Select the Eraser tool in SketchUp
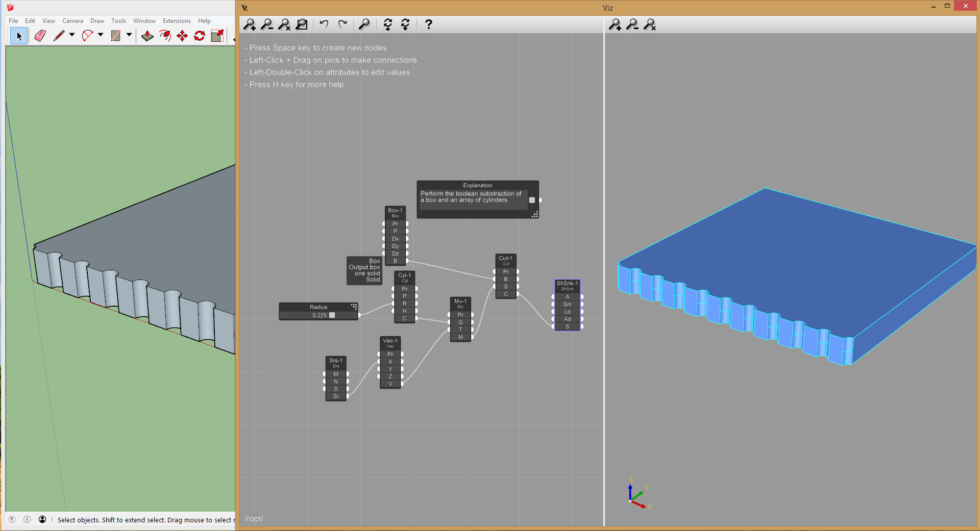Viewport: 980px width, 531px height. coord(40,36)
